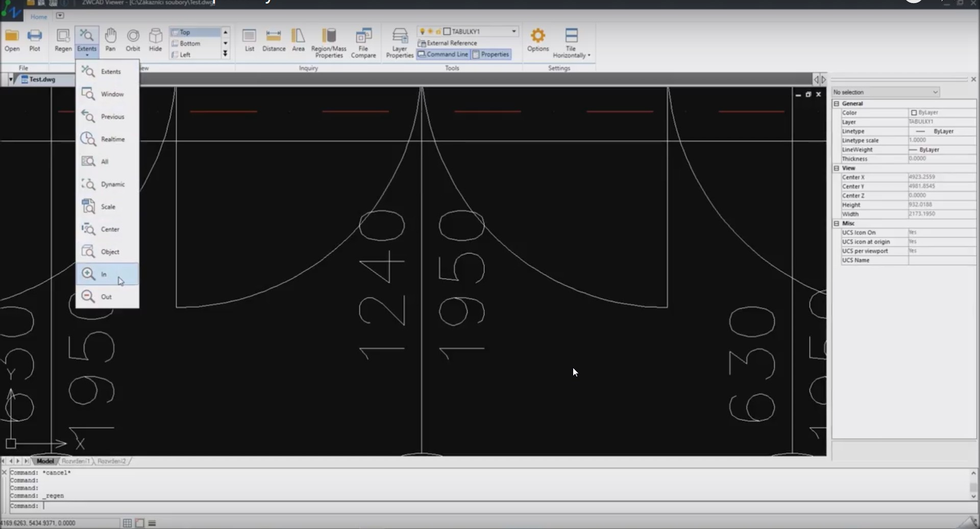Image resolution: width=980 pixels, height=529 pixels.
Task: Activate the Orbit view tool
Action: coord(133,40)
